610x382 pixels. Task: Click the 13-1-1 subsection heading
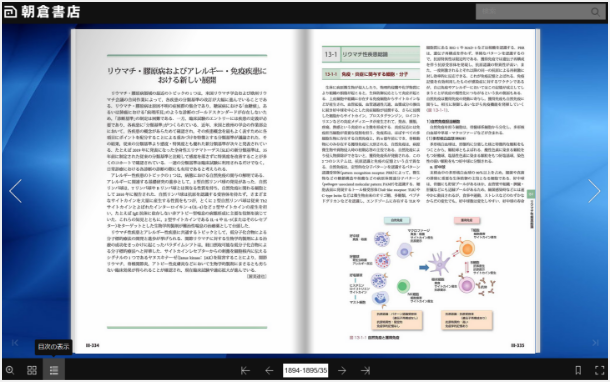pyautogui.click(x=371, y=74)
